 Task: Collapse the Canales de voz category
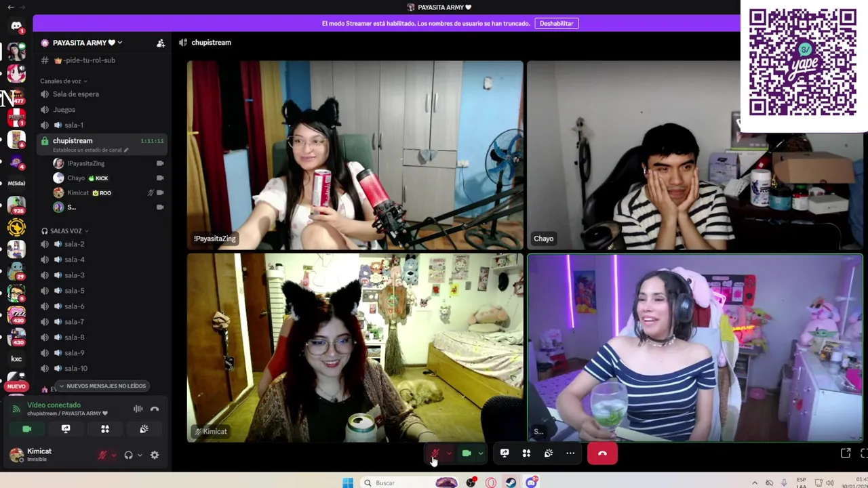tap(64, 81)
